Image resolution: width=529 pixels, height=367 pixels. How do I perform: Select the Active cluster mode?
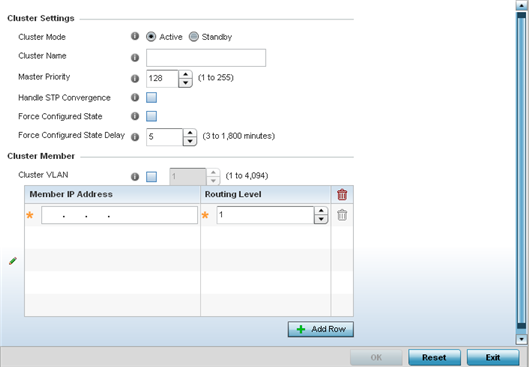[151, 36]
